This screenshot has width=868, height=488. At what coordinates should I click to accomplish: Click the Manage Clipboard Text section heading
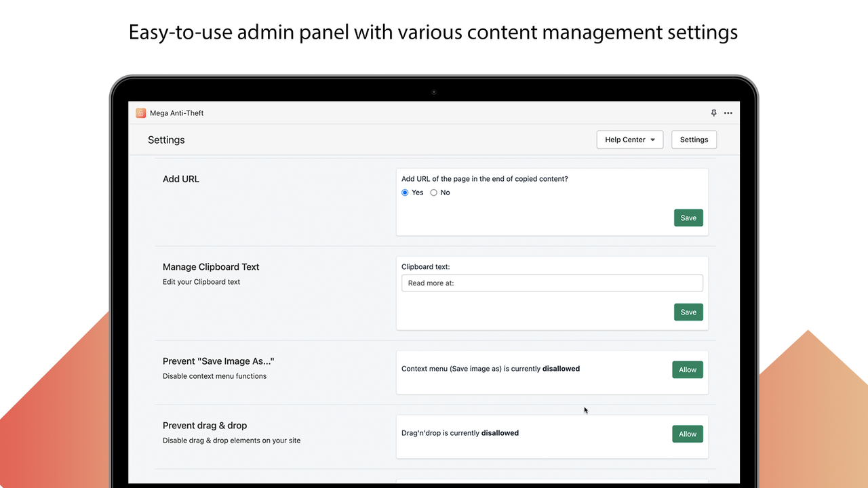[x=210, y=266]
